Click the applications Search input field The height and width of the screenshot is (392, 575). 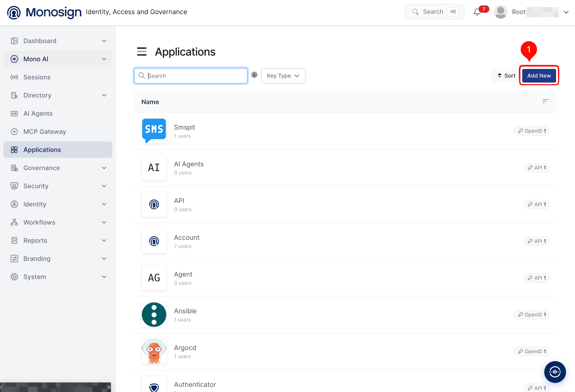coord(191,76)
